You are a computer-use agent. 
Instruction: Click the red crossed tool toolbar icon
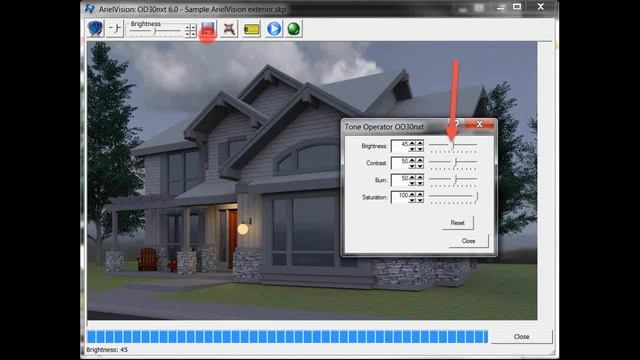tap(229, 29)
